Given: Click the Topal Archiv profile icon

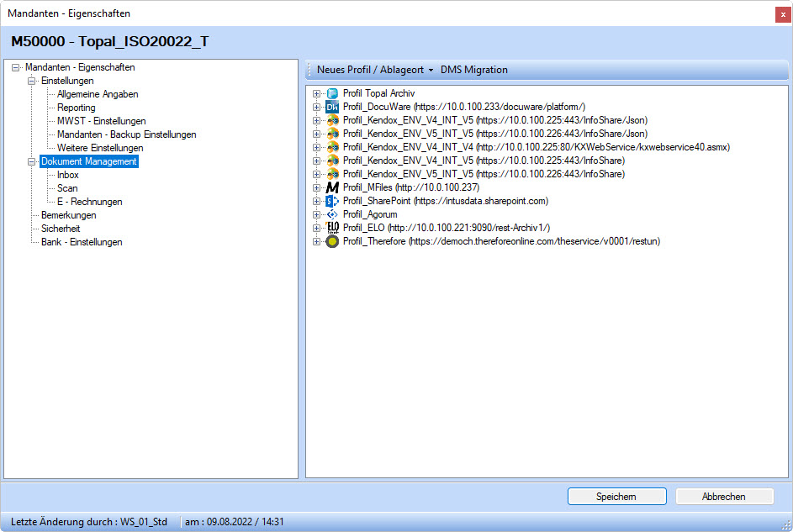Looking at the screenshot, I should coord(332,94).
